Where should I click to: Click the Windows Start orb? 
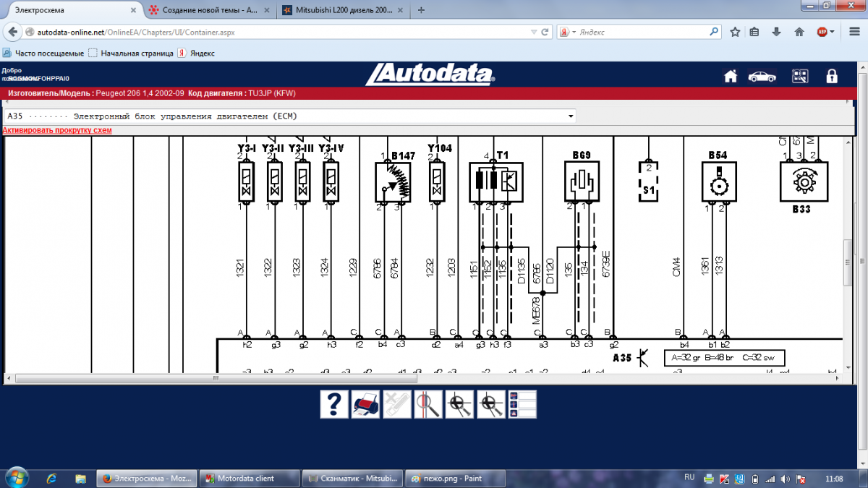(16, 478)
